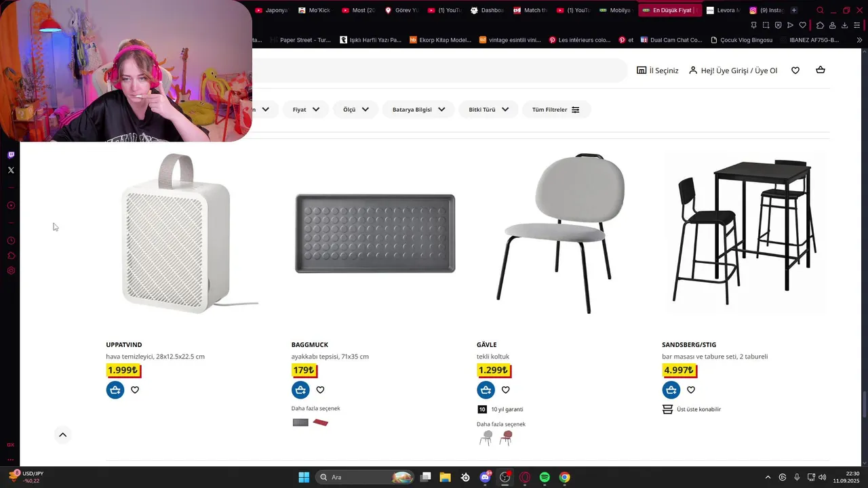Open the header wishlist heart icon
The width and height of the screenshot is (868, 488).
click(x=795, y=70)
